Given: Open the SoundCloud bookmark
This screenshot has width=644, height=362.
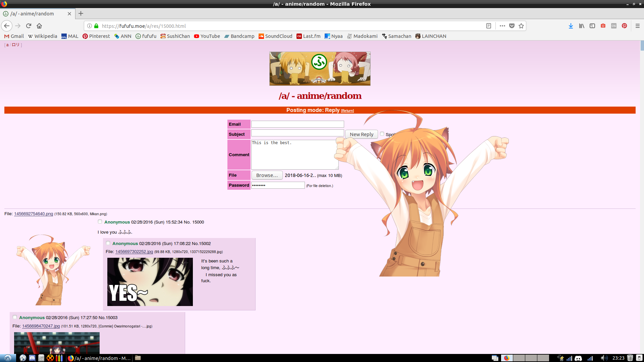Looking at the screenshot, I should 275,36.
